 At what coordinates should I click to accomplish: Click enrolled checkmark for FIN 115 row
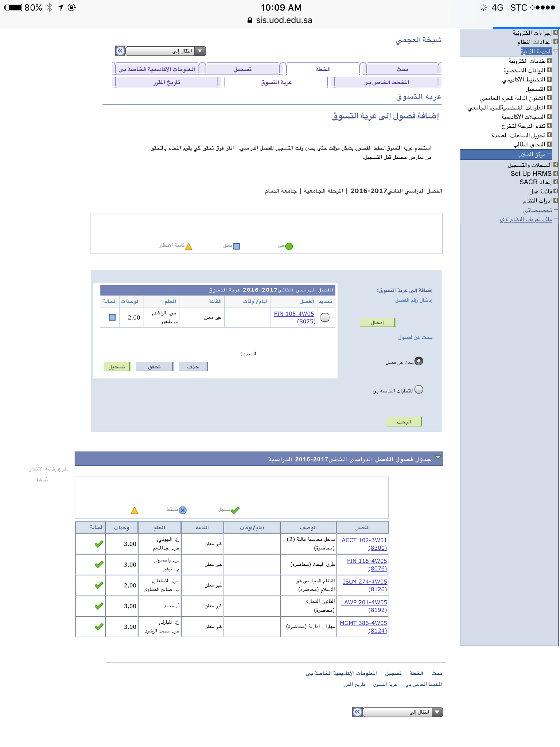point(99,564)
